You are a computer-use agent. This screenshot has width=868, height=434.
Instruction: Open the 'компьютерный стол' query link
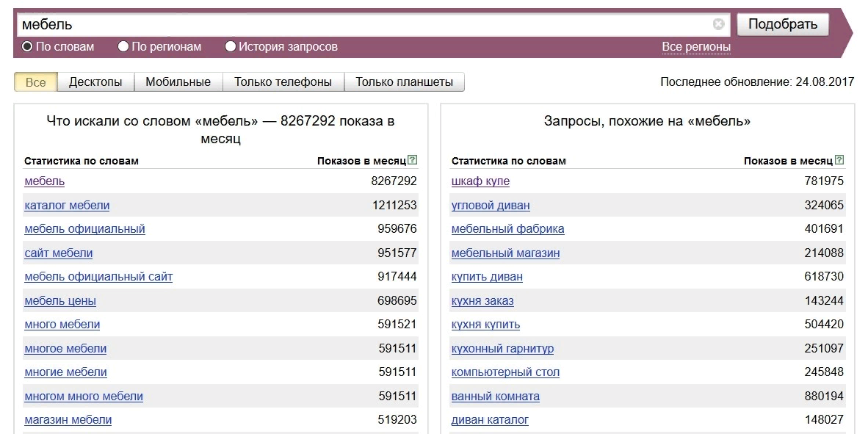[505, 372]
